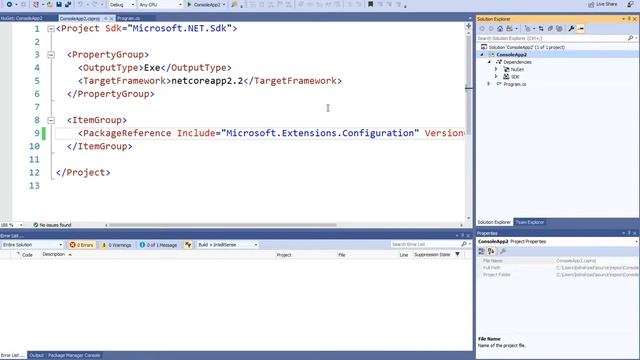Collapse the Dependencies node
The width and height of the screenshot is (640, 360).
(489, 62)
